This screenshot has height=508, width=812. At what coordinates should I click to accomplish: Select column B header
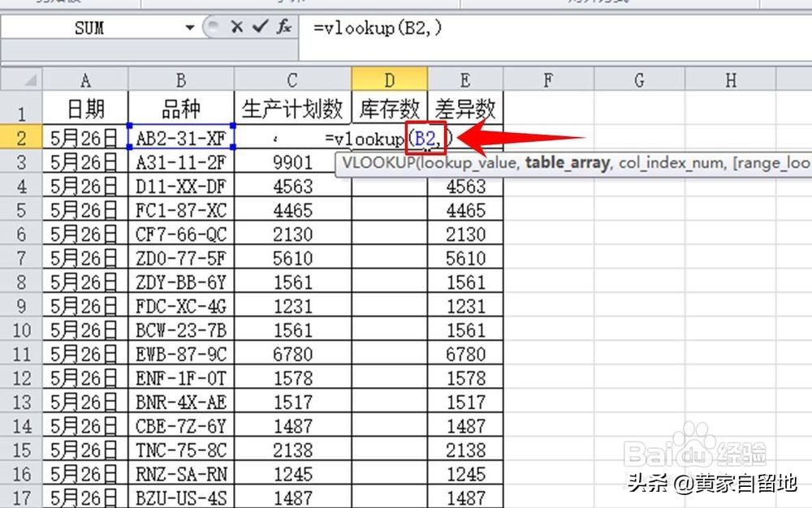tap(181, 80)
